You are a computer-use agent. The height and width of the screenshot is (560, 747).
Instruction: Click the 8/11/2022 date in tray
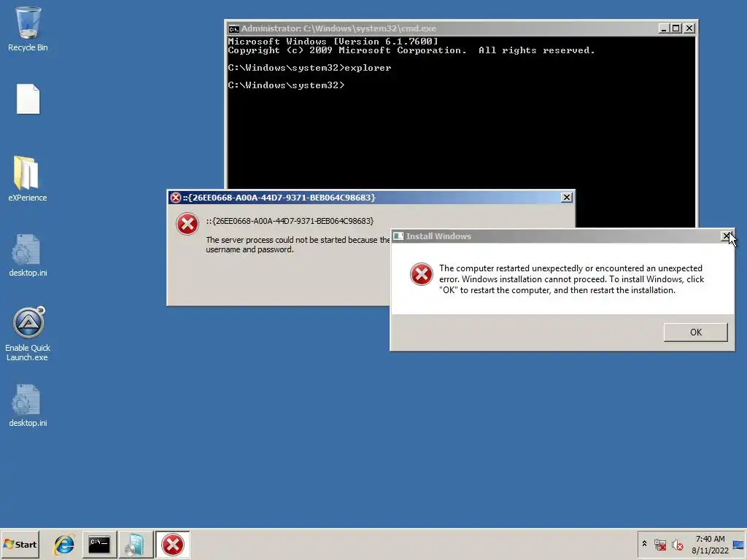tap(710, 551)
